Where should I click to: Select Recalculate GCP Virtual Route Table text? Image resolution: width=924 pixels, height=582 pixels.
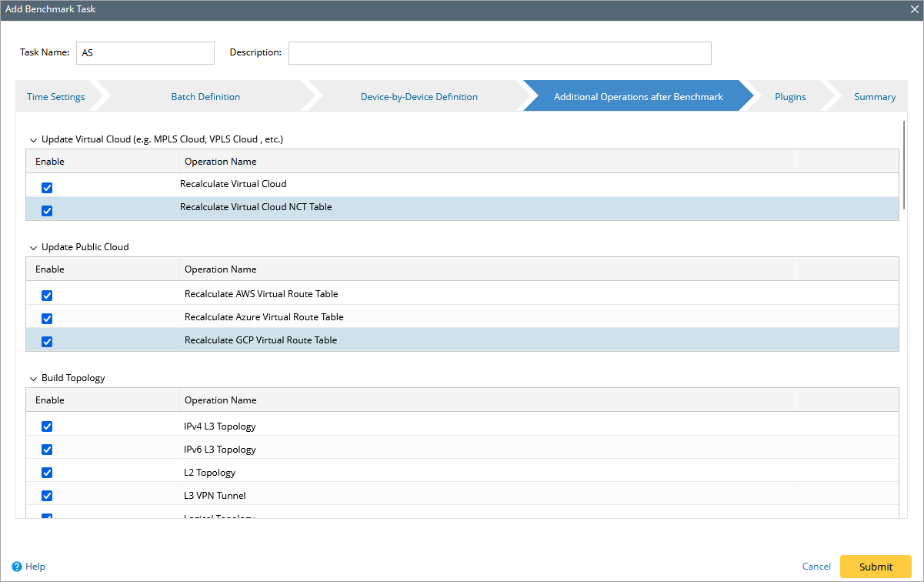click(261, 340)
